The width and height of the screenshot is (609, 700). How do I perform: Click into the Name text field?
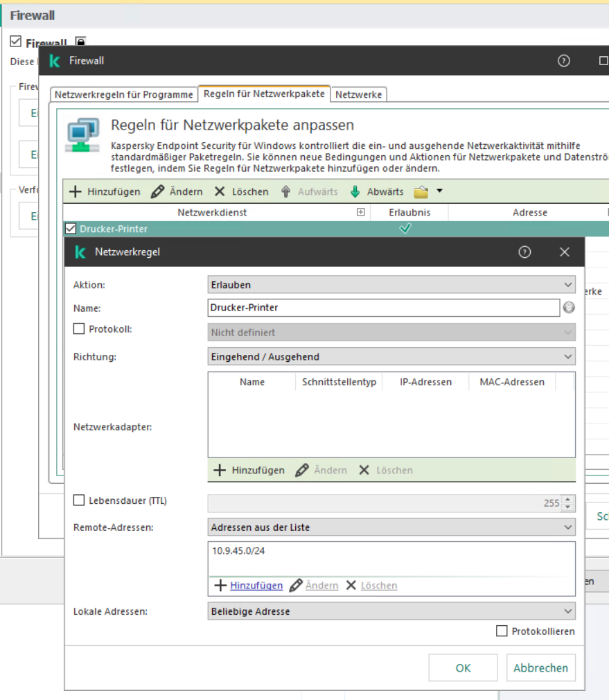tap(383, 308)
